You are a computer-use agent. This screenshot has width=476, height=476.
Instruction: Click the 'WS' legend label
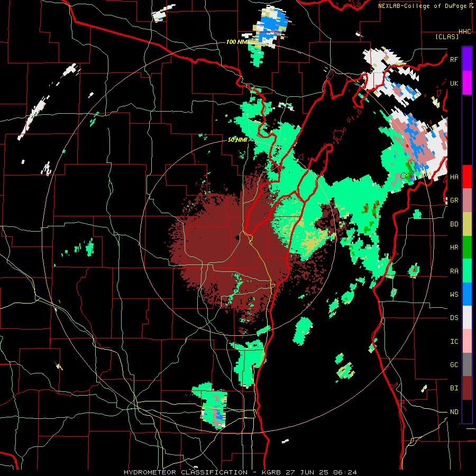(x=454, y=295)
